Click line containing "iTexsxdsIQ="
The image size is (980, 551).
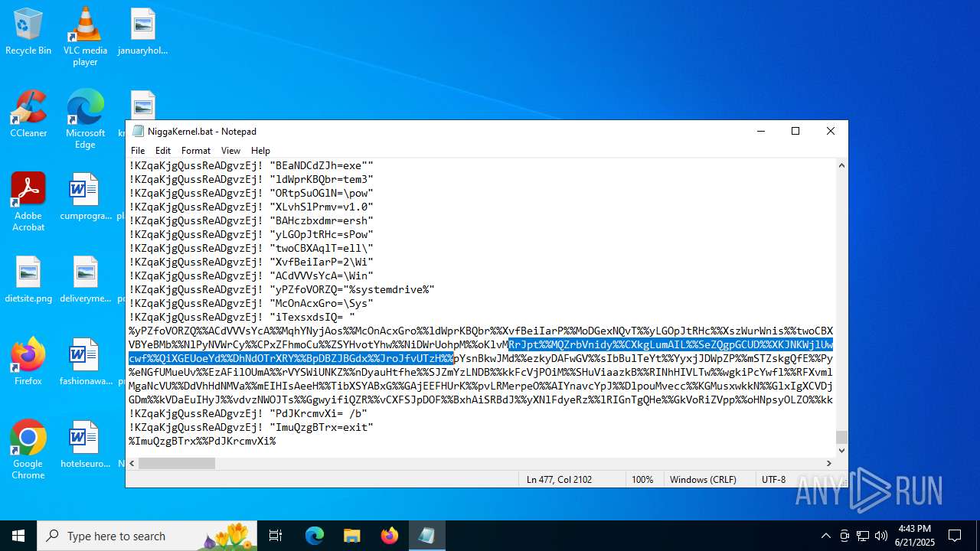coord(242,317)
